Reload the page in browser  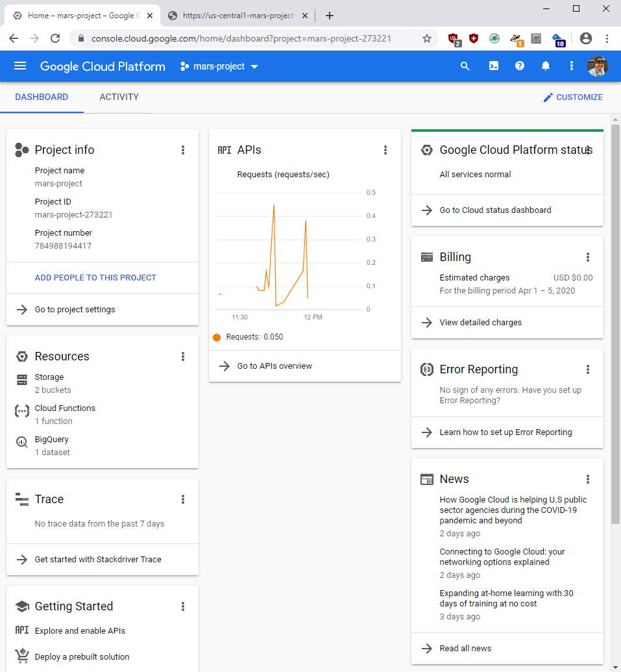pos(55,38)
